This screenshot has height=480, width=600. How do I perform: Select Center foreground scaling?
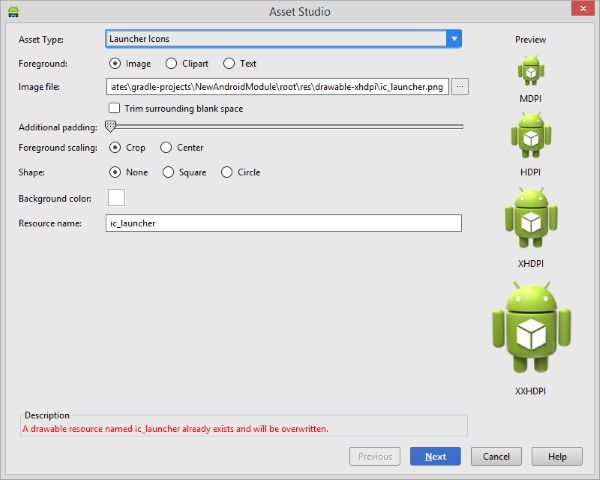[182, 147]
